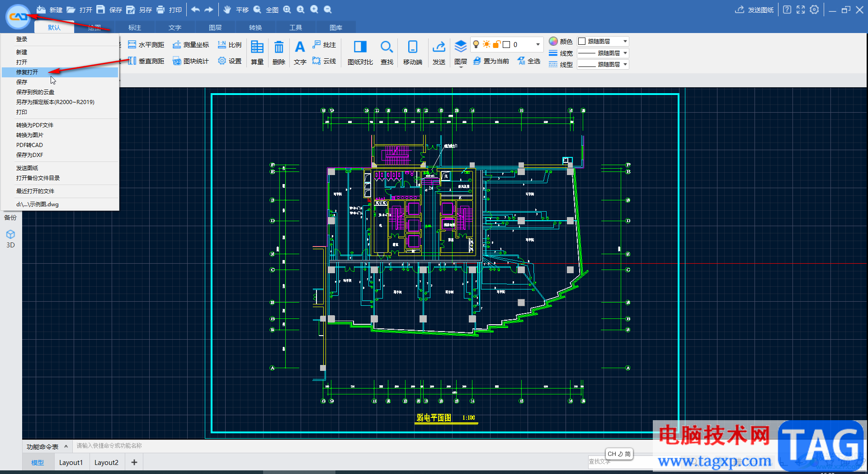Switch to the 转换 ribbon tab
The image size is (868, 474).
click(255, 28)
